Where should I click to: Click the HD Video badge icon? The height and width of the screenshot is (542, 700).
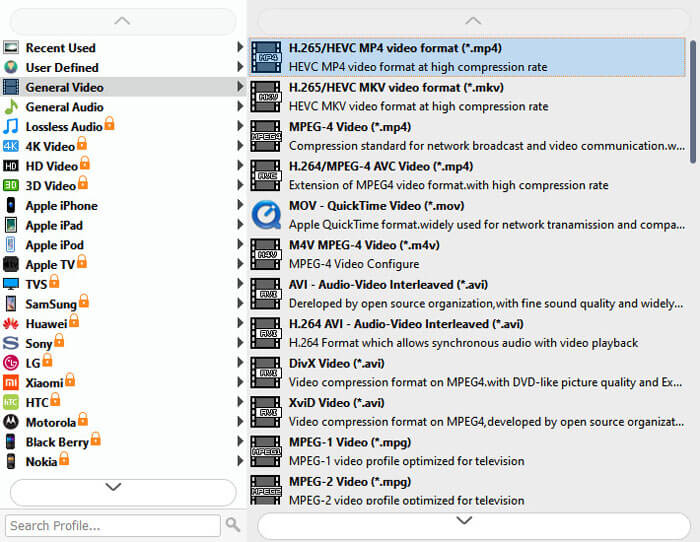coord(11,166)
